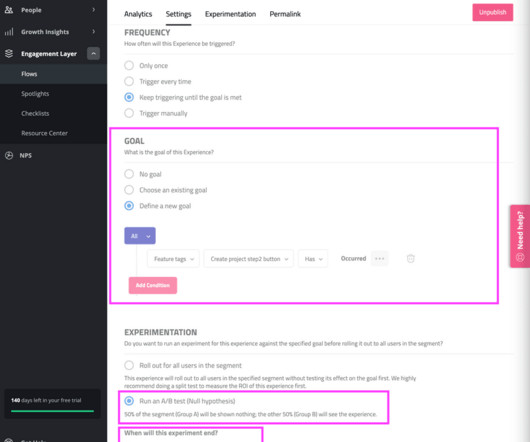Open the Create project step2 button dropdown
Screen dimensions: 530x442
248,259
